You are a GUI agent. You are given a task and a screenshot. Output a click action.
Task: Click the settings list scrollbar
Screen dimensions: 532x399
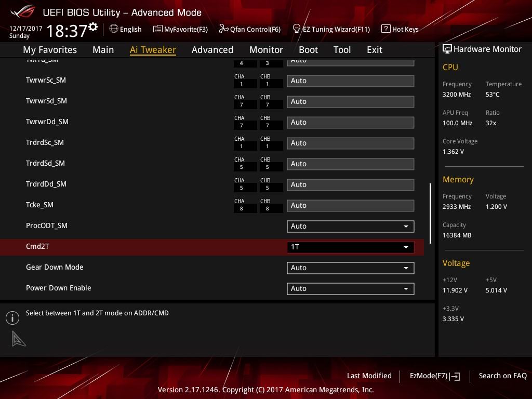pyautogui.click(x=430, y=214)
